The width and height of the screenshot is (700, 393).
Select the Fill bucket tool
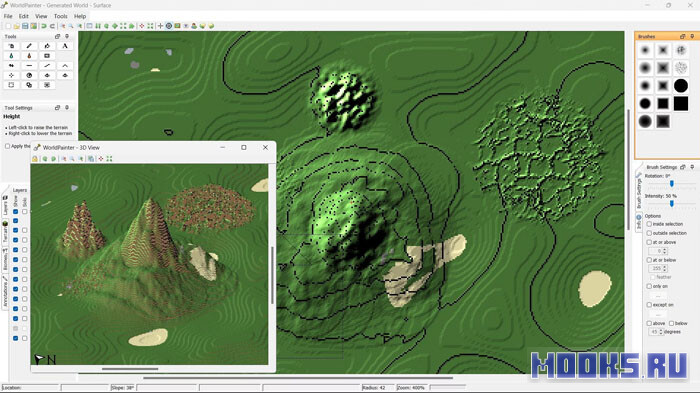pos(47,46)
